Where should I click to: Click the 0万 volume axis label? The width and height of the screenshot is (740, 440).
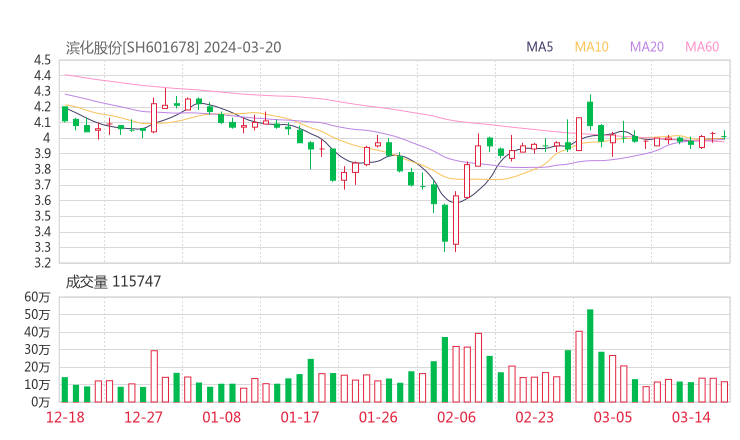pos(40,402)
